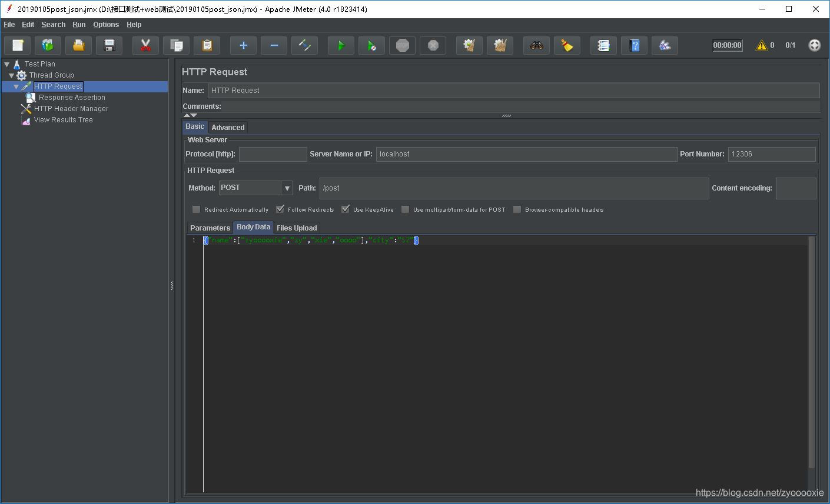Screen dimensions: 830x504
Task: Click the Shutdown test icon
Action: click(x=433, y=45)
